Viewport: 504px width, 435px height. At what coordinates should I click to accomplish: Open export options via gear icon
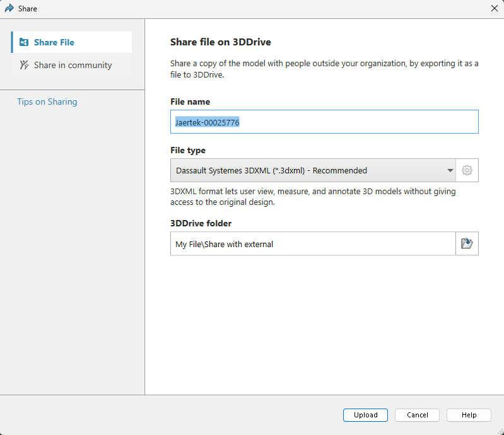click(x=467, y=170)
